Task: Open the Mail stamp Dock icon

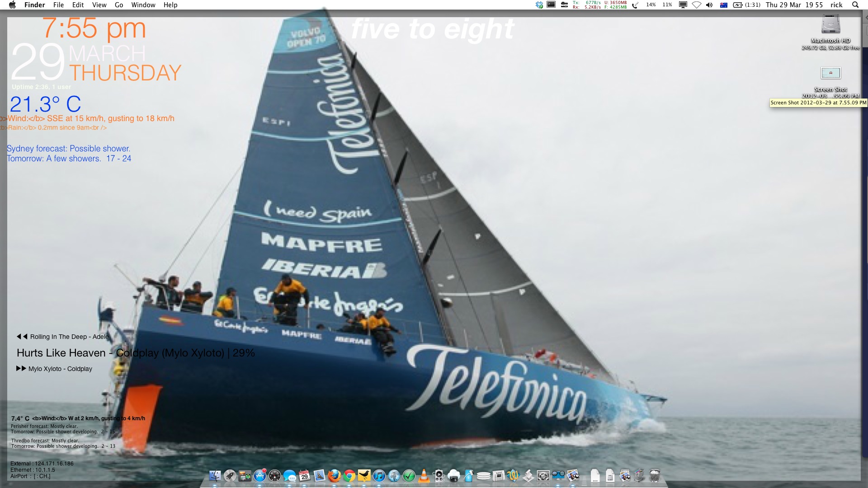Action: tap(319, 475)
